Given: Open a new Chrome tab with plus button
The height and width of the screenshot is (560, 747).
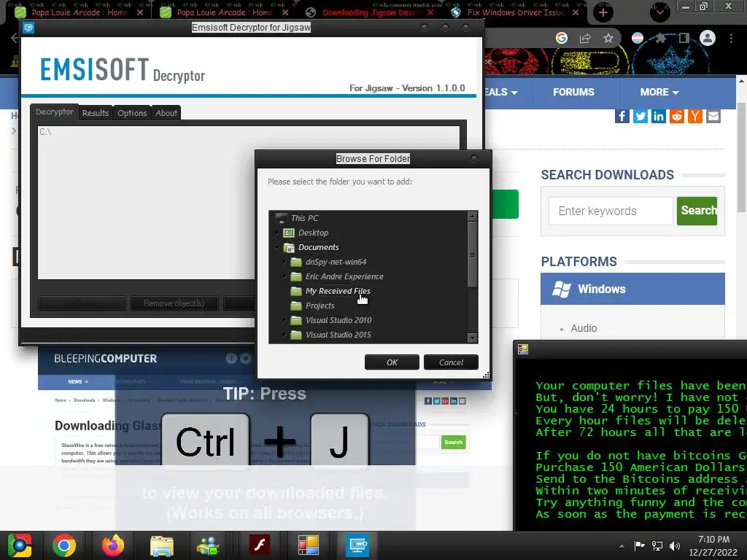Looking at the screenshot, I should point(603,12).
